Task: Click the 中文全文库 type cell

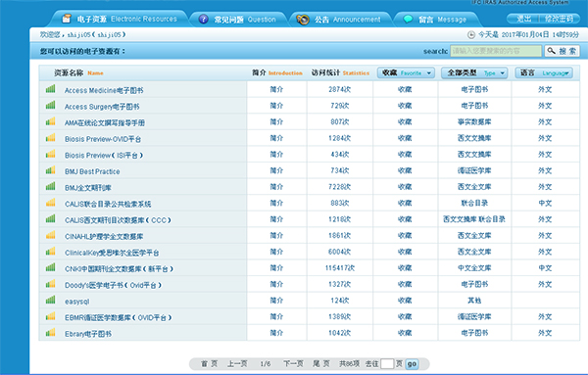Action: [x=474, y=268]
